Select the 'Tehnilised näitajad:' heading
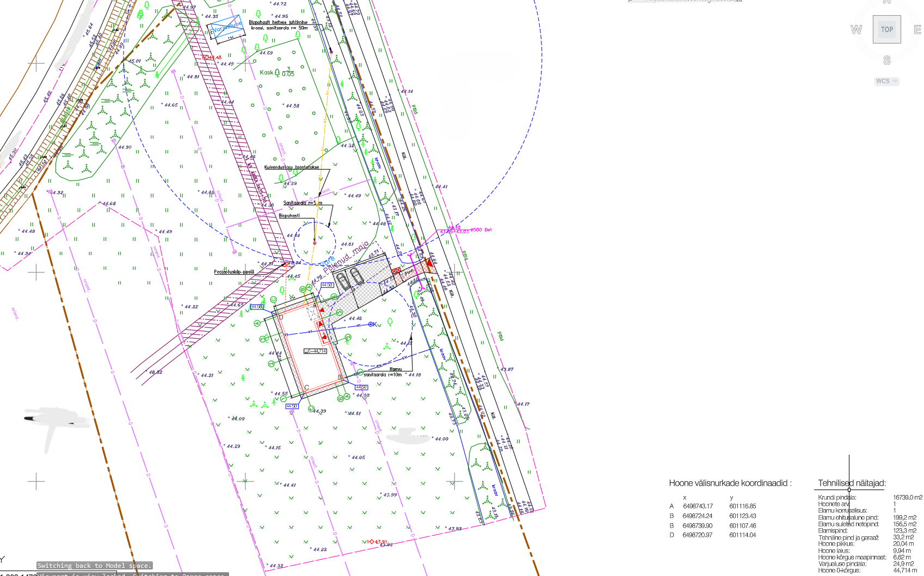This screenshot has height=576, width=924. coord(852,483)
